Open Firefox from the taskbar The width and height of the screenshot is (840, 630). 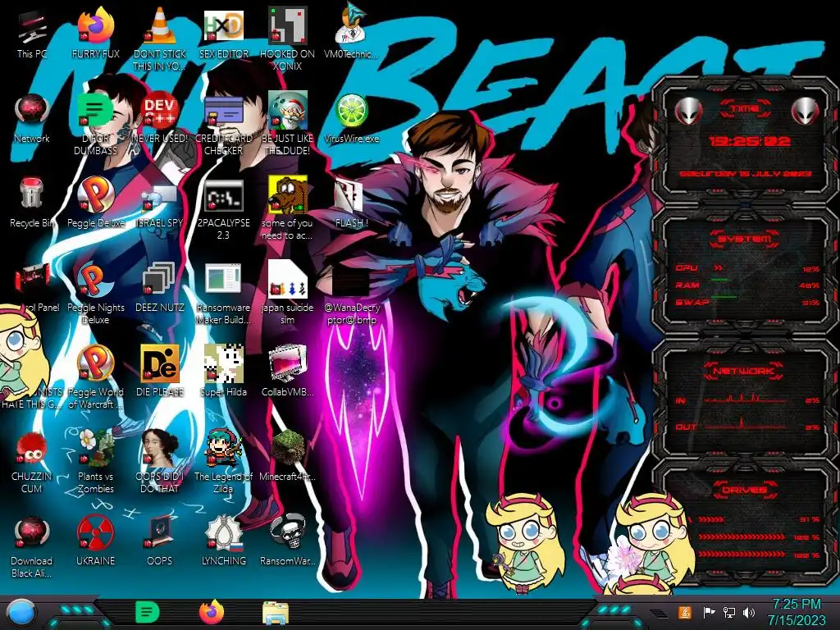(211, 612)
